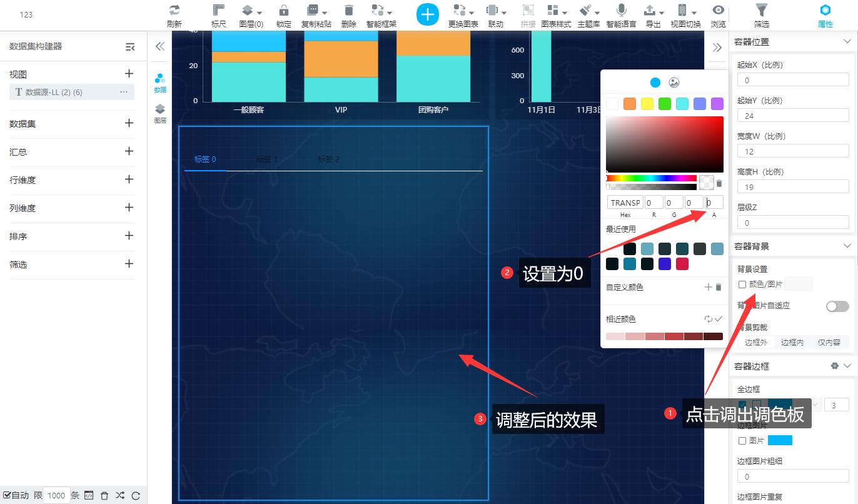
Task: Click the 锁定 (Lock) toolbar icon
Action: coord(283,15)
